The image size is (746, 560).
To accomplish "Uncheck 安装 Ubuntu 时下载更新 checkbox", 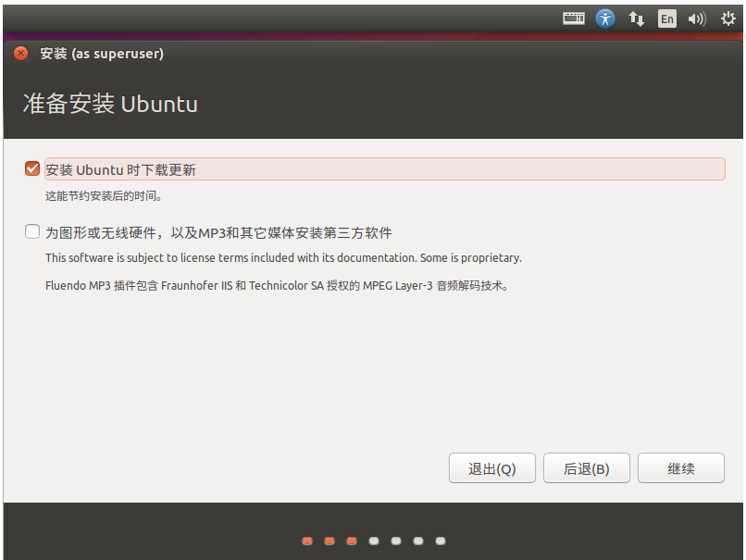I will (32, 168).
